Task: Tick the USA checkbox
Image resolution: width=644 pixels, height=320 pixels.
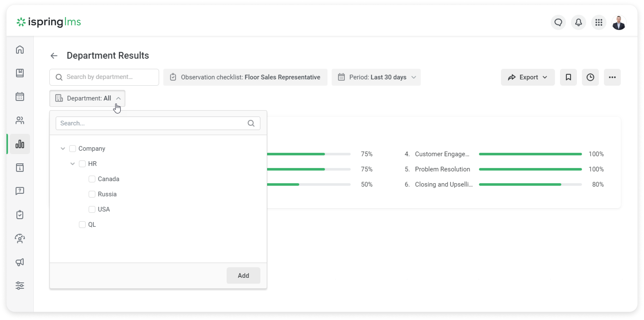Action: pos(92,209)
